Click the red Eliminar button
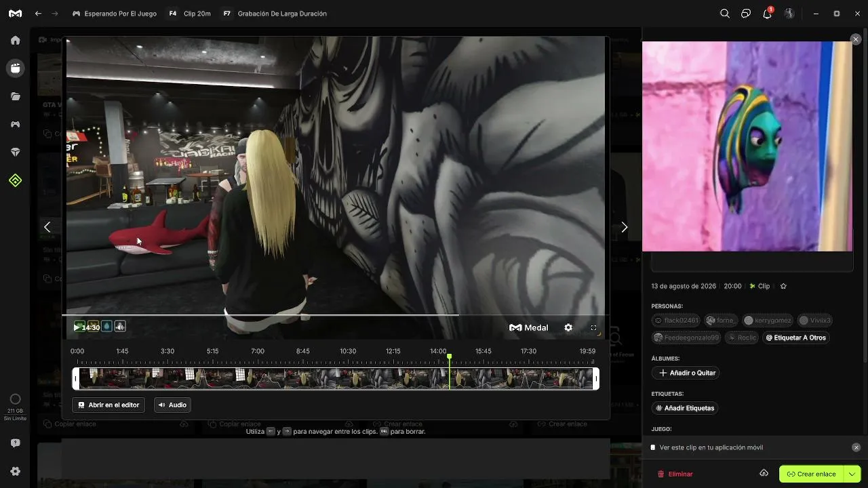The height and width of the screenshot is (488, 868). coord(675,474)
